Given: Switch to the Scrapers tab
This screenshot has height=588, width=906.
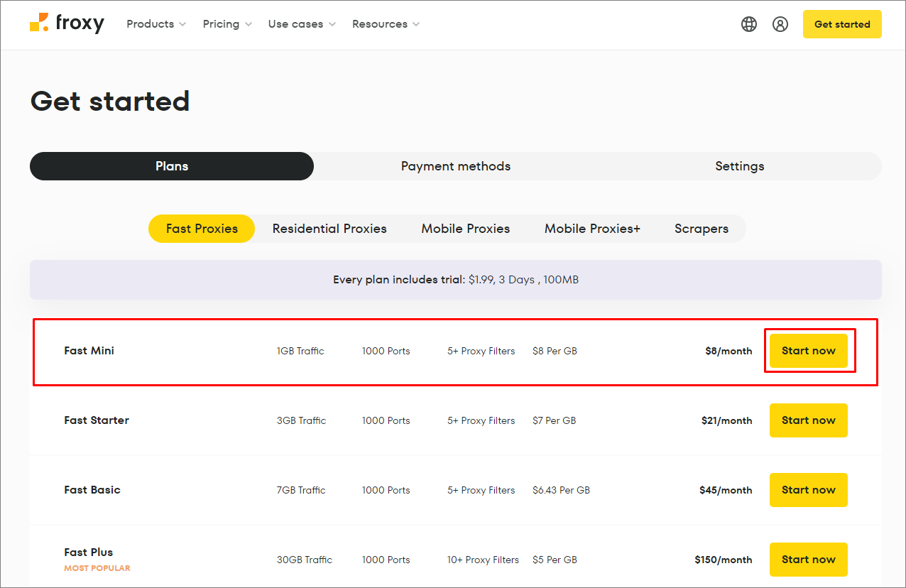Looking at the screenshot, I should (x=702, y=228).
